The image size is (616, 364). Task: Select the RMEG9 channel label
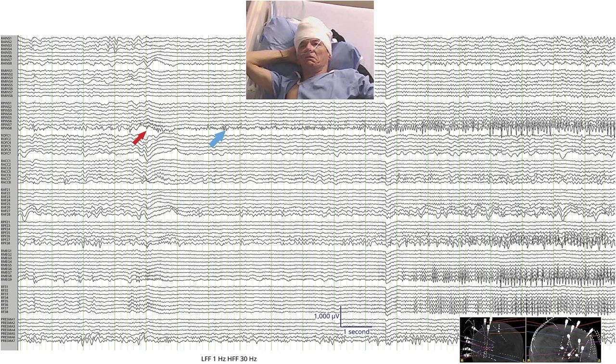point(6,279)
